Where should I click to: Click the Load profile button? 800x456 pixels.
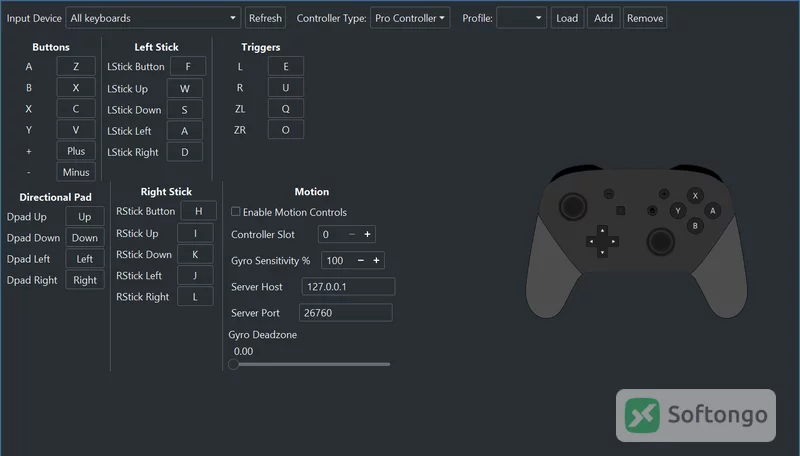(x=567, y=18)
